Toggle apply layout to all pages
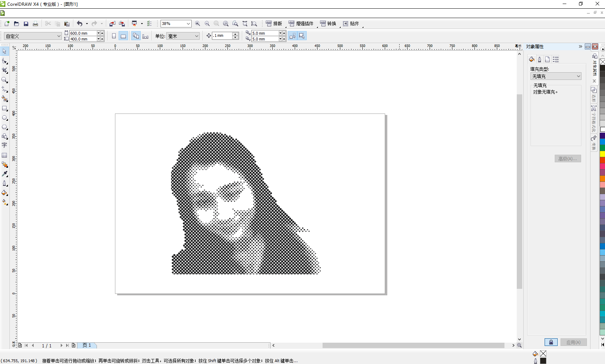The image size is (605, 364). pyautogui.click(x=136, y=36)
